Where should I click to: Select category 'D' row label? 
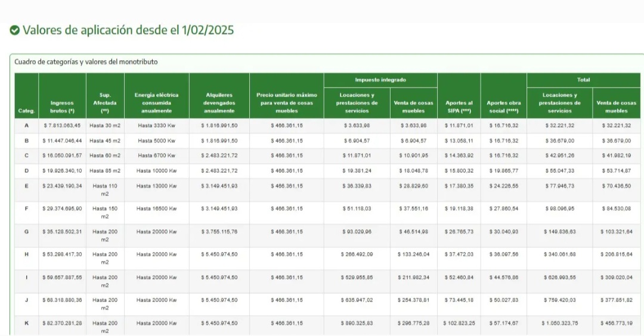(26, 170)
